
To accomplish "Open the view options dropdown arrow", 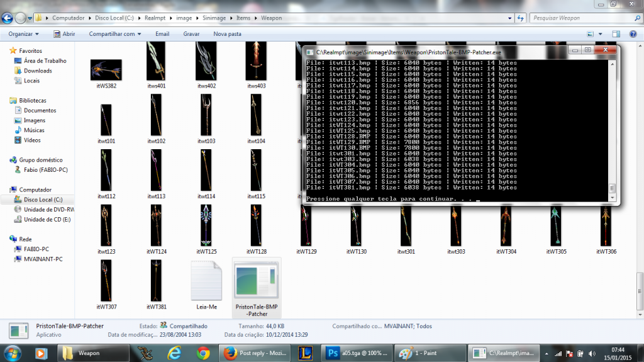I will click(600, 34).
